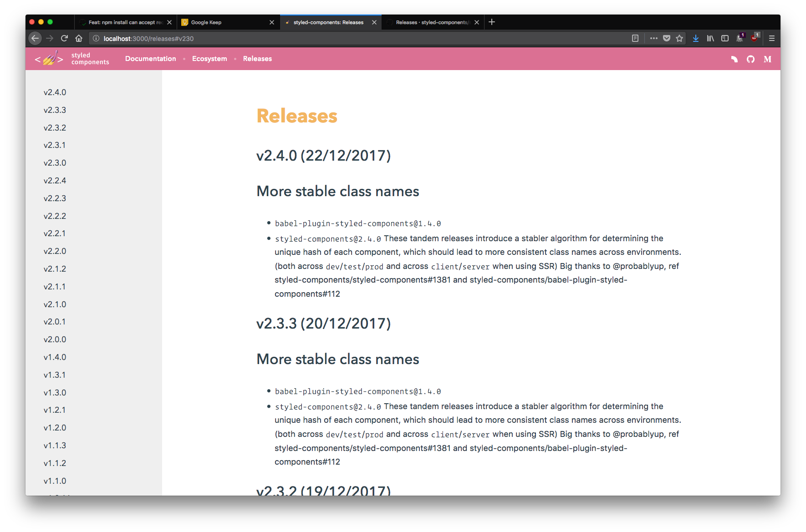Open the Firefox library
The width and height of the screenshot is (806, 532).
click(710, 39)
